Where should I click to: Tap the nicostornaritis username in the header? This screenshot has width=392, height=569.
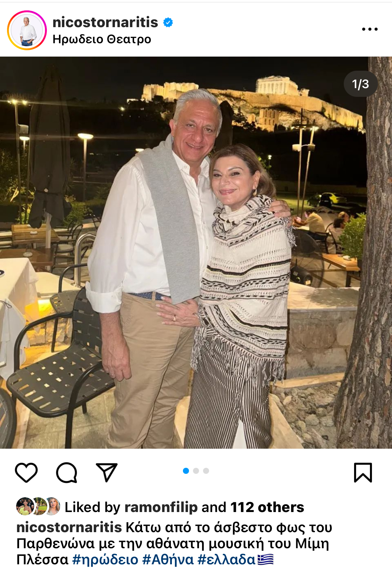[105, 22]
